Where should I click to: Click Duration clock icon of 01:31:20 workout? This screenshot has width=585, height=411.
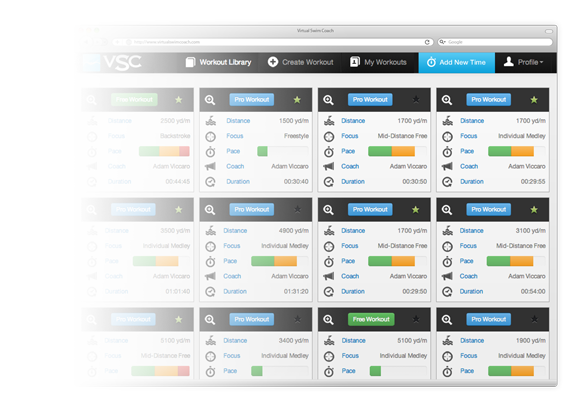click(210, 292)
